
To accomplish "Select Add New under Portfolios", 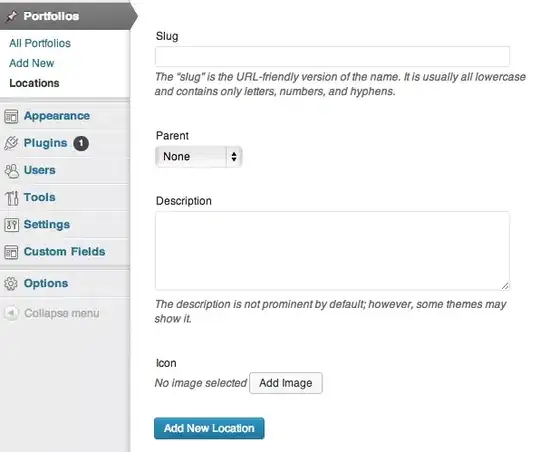I will [32, 63].
